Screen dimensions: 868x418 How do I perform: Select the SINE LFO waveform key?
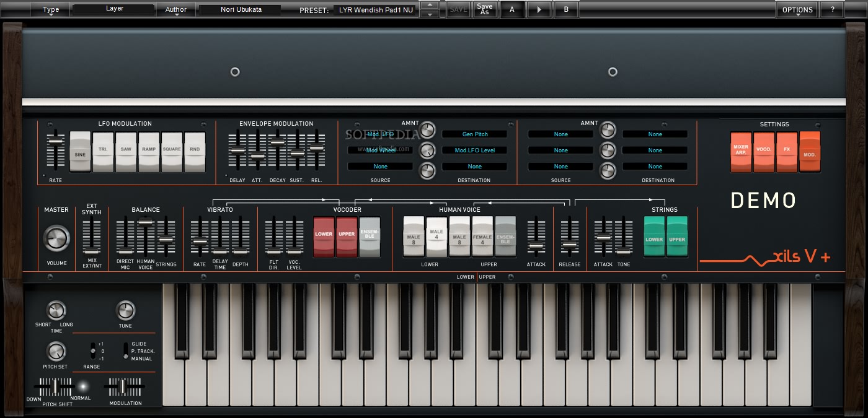(80, 151)
